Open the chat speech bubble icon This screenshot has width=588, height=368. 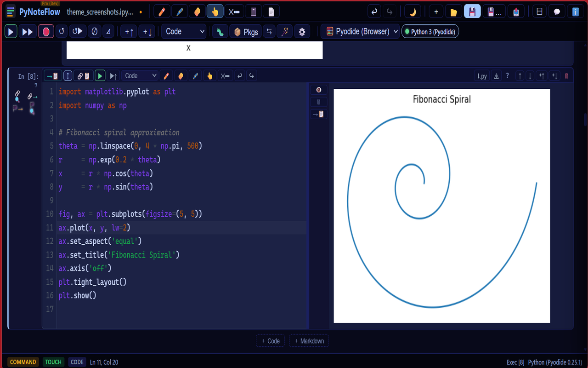pos(557,11)
